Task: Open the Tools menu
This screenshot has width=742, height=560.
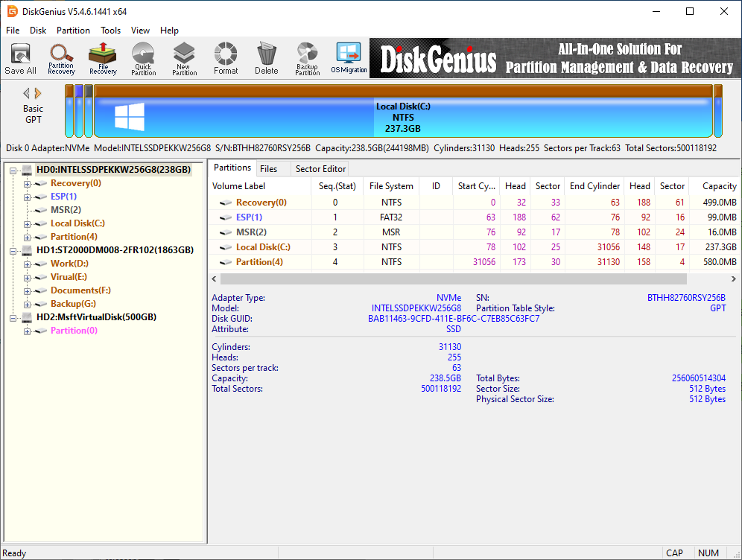Action: (111, 31)
